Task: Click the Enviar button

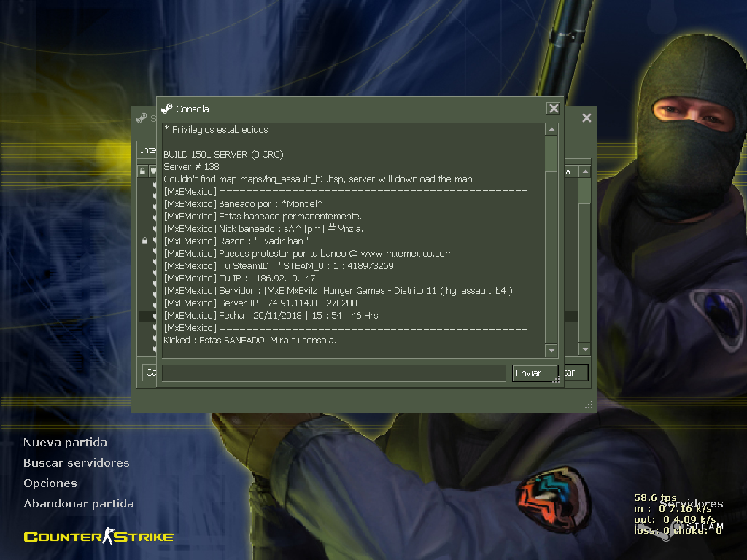Action: (535, 373)
